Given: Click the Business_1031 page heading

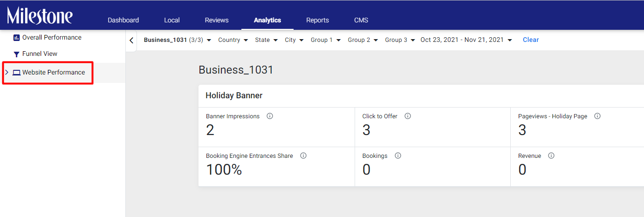Looking at the screenshot, I should (236, 70).
